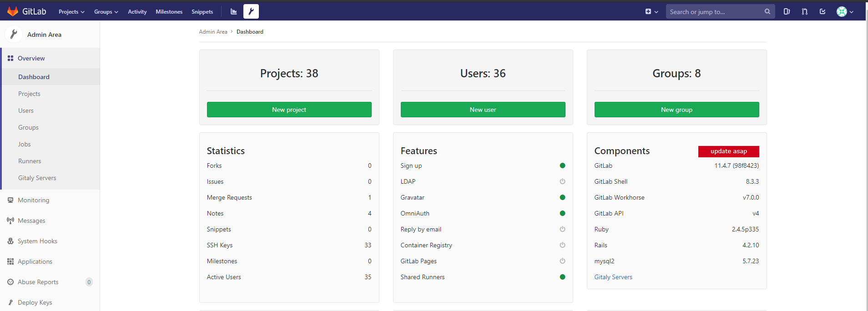
Task: Expand the Groups dropdown in the top bar
Action: (106, 12)
